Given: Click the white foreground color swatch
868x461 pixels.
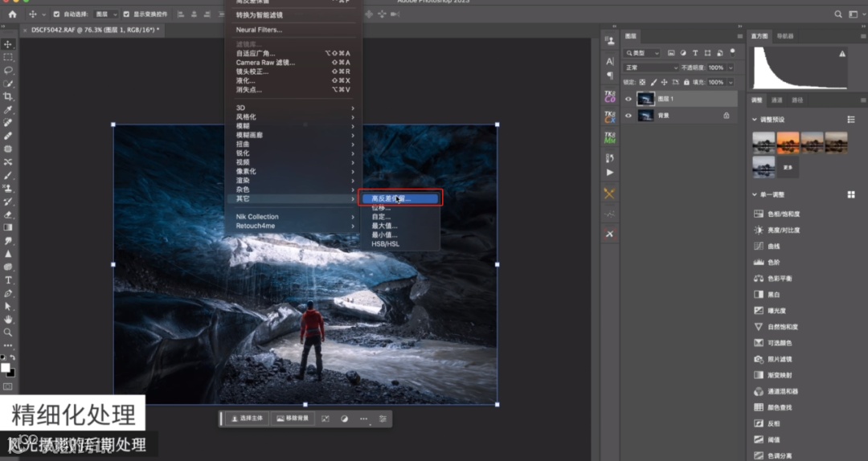Looking at the screenshot, I should 5,369.
